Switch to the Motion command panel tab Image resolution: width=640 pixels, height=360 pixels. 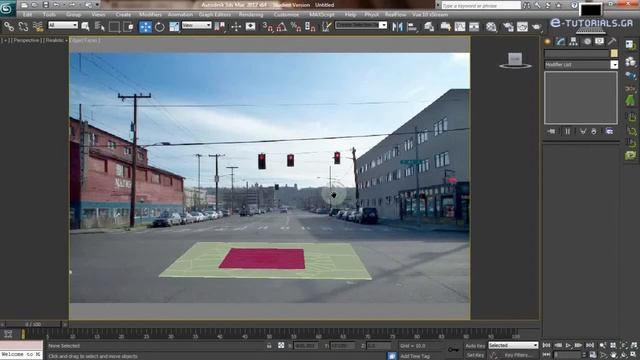[587, 41]
